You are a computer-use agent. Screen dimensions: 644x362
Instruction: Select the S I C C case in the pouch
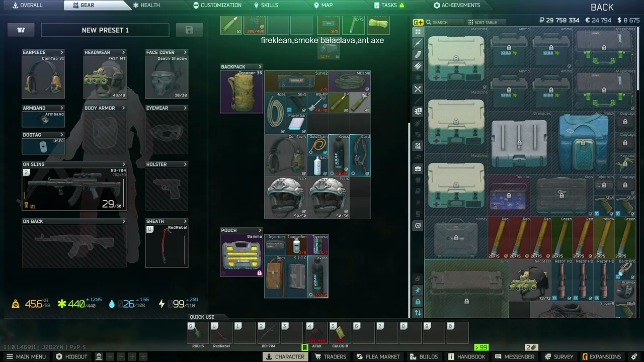296,277
